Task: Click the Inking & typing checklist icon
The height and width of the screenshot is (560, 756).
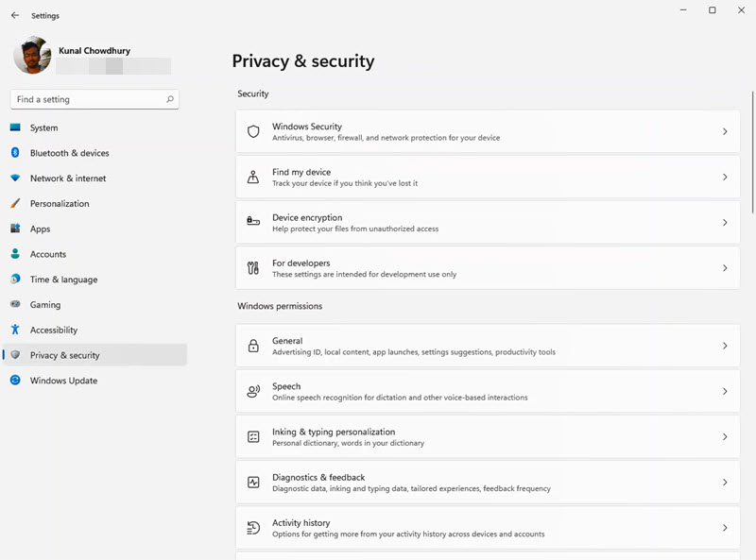Action: 253,436
